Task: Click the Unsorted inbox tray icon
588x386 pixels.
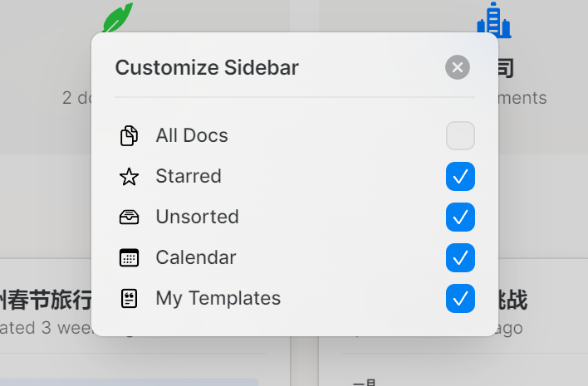Action: [x=129, y=217]
